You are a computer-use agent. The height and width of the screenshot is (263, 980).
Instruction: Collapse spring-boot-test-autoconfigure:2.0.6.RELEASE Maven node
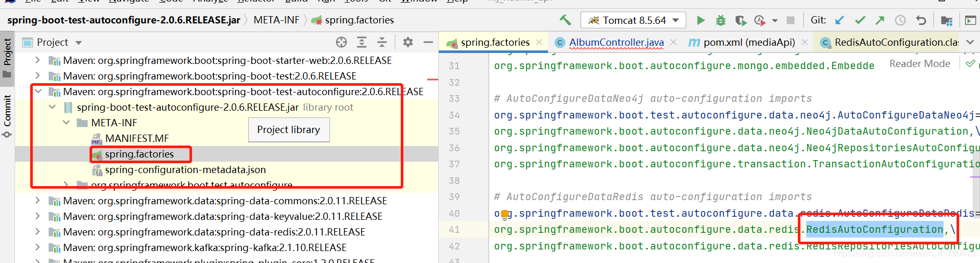[38, 91]
